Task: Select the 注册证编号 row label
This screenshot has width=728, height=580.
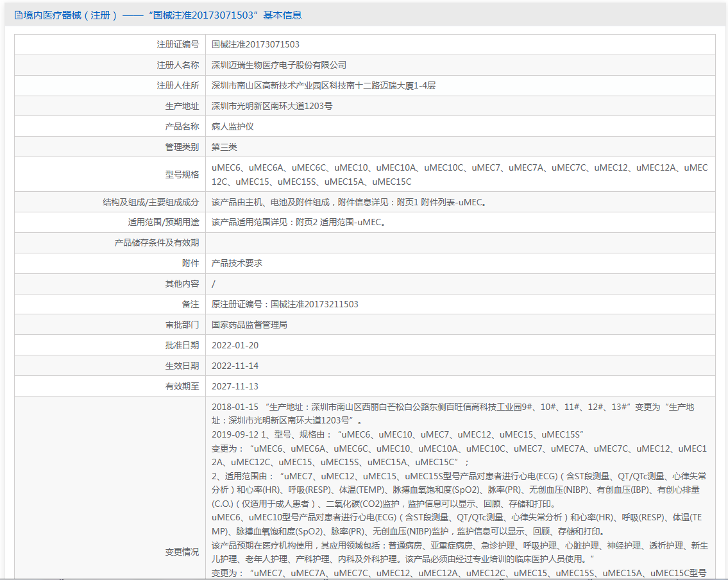Action: (178, 44)
